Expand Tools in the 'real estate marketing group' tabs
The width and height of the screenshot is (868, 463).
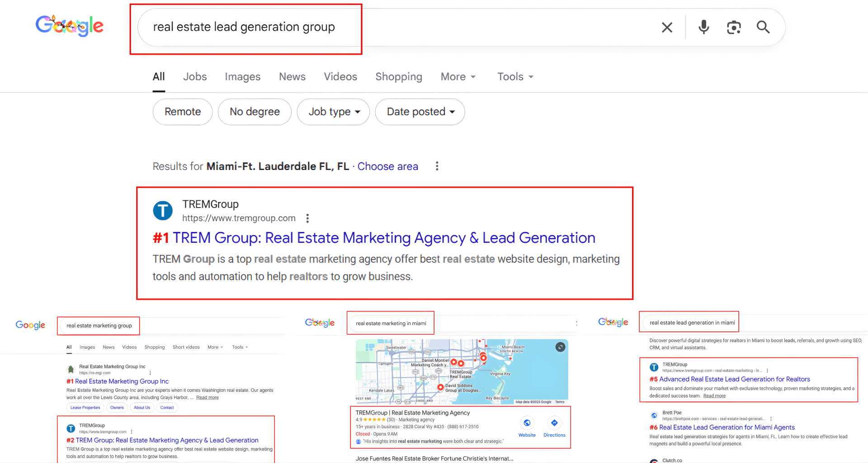click(x=240, y=347)
